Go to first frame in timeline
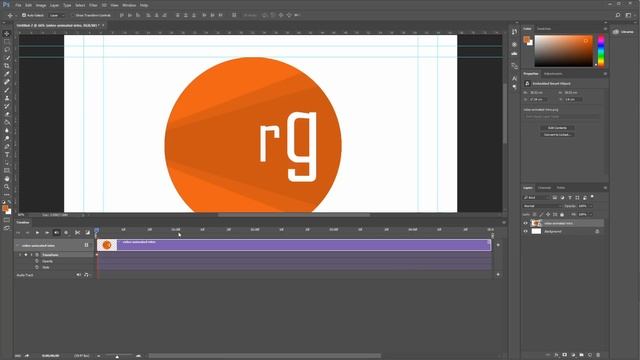The image size is (640, 360). [18, 232]
